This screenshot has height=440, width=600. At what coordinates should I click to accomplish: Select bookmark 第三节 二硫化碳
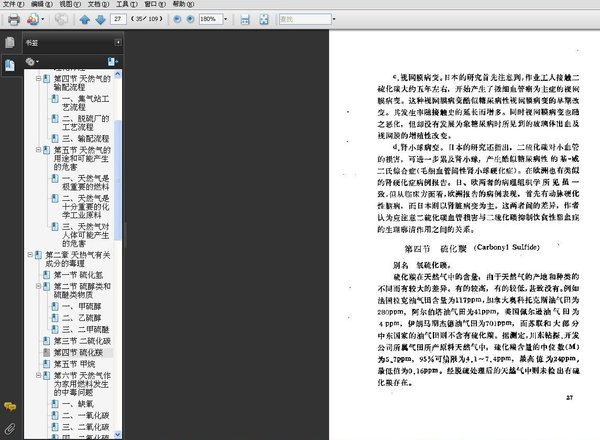click(x=82, y=341)
